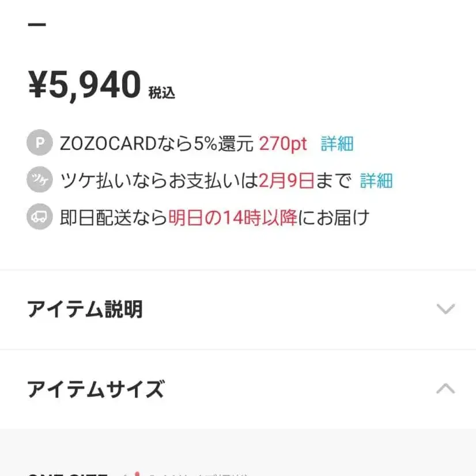Image resolution: width=476 pixels, height=476 pixels.
Task: Expand the アイテム説明 section
Action: (238, 309)
